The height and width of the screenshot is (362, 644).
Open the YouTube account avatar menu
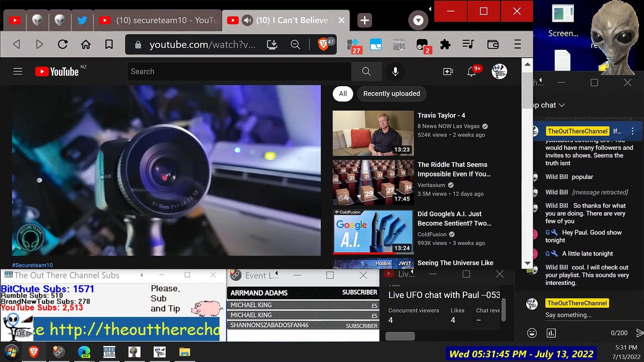pos(499,71)
